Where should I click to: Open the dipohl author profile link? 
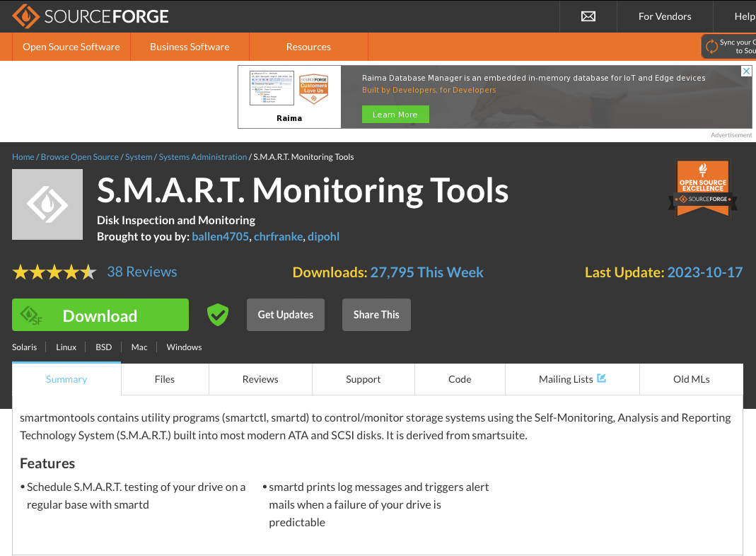click(323, 236)
